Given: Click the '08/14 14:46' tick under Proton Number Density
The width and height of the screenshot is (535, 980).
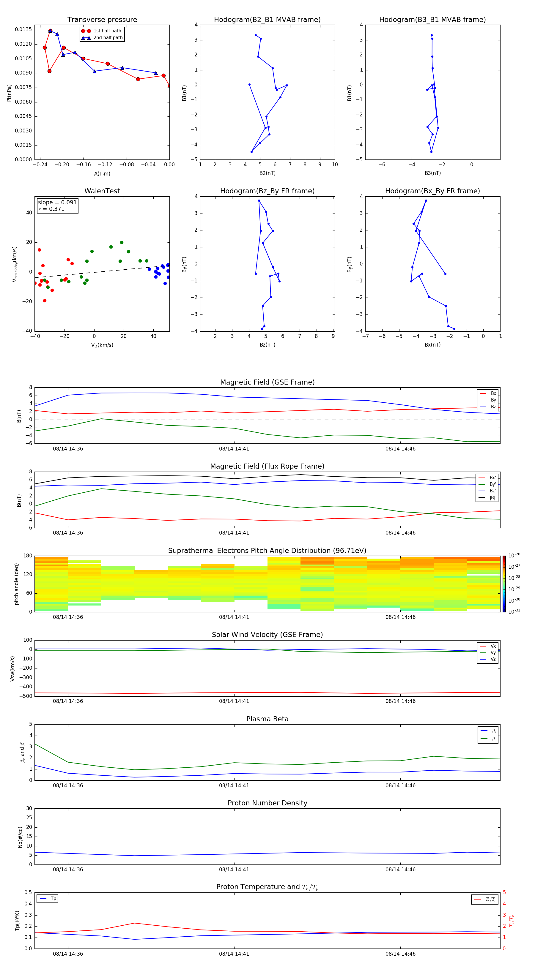Looking at the screenshot, I should click(400, 870).
